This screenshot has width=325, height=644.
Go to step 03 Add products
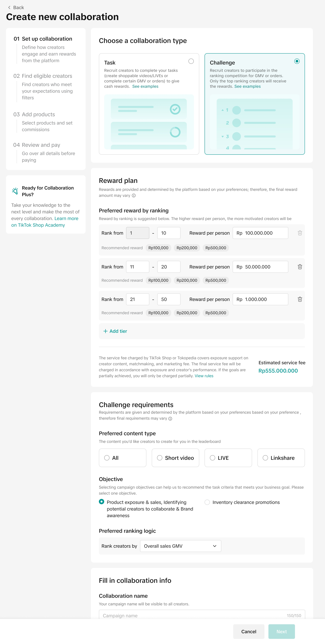click(x=34, y=115)
